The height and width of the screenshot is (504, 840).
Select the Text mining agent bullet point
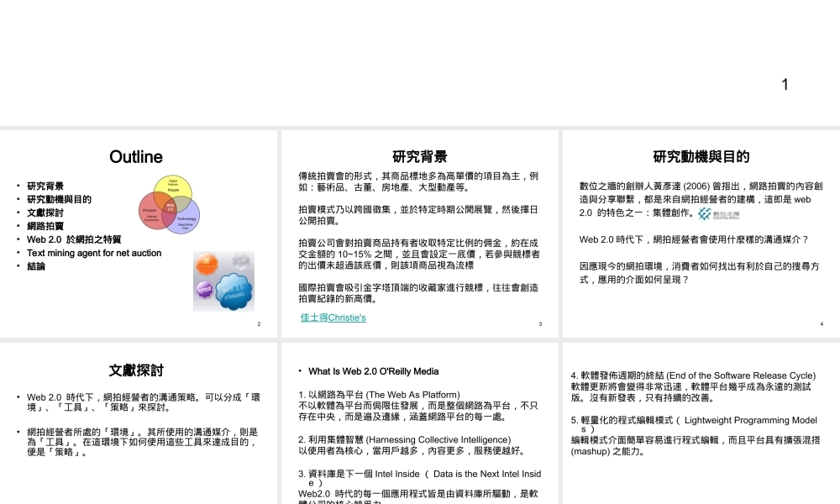[94, 253]
